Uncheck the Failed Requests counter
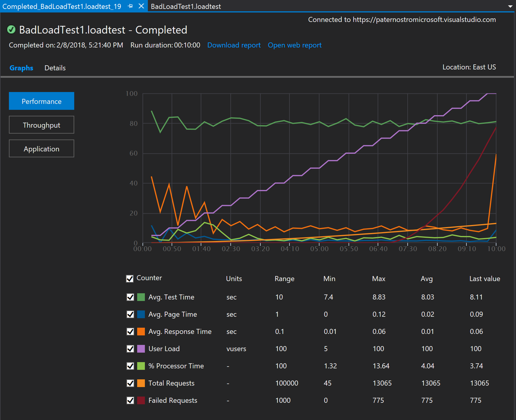 point(130,400)
